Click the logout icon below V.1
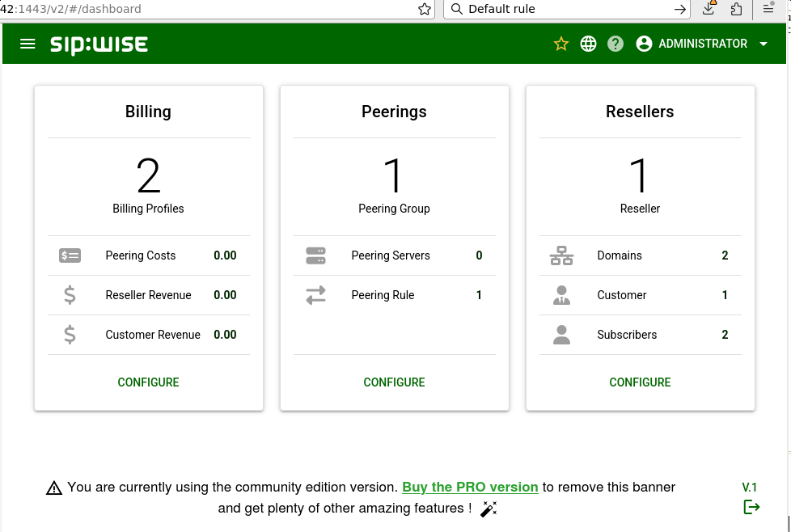The height and width of the screenshot is (532, 791). click(x=751, y=507)
